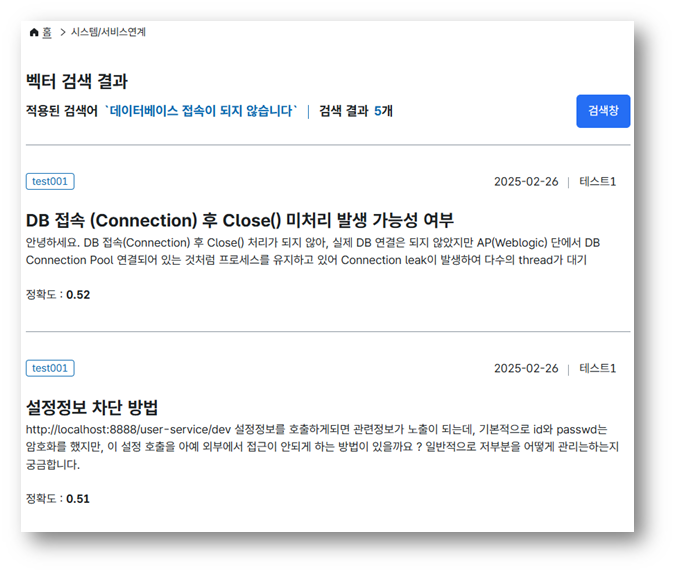
Task: Click the 정확도 0.51 score
Action: (58, 498)
